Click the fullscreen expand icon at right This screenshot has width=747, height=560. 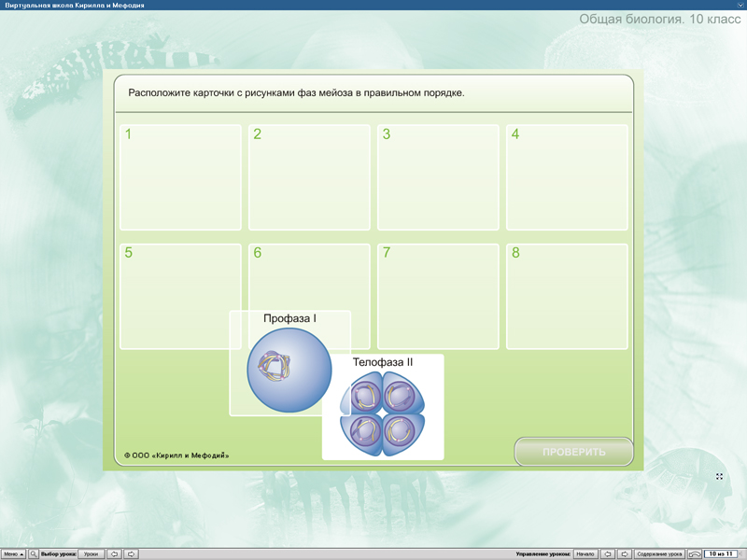pos(719,476)
